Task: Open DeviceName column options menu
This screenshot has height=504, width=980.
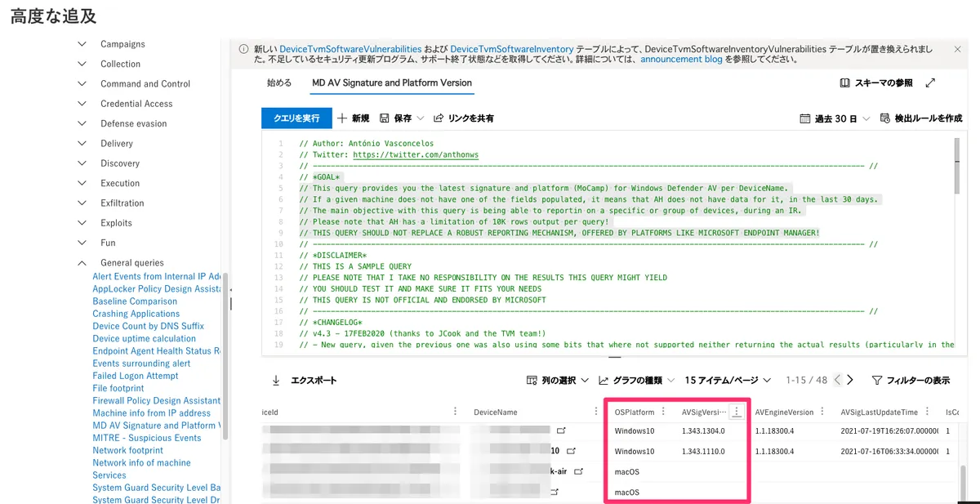Action: pyautogui.click(x=595, y=412)
